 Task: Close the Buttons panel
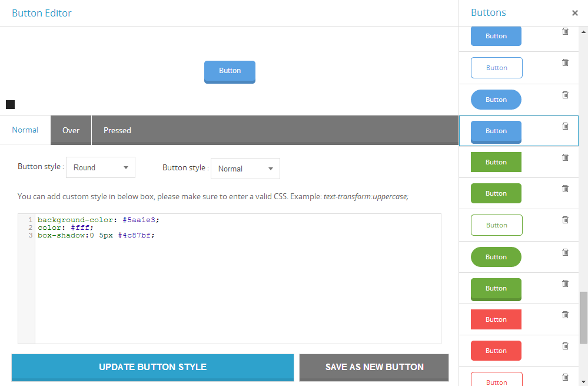pyautogui.click(x=575, y=13)
